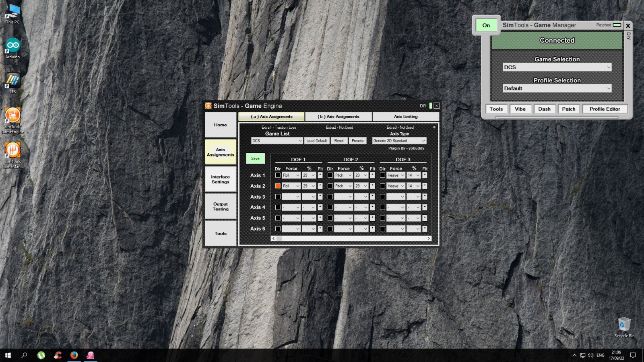Toggle Axis 1 DOF 2 direction checkbox
The width and height of the screenshot is (644, 362).
[x=330, y=175]
